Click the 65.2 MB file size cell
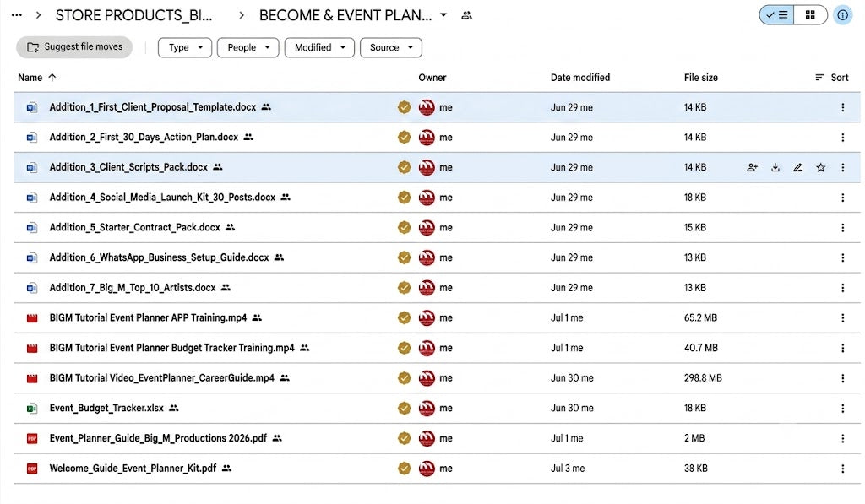The width and height of the screenshot is (865, 504). (x=700, y=318)
